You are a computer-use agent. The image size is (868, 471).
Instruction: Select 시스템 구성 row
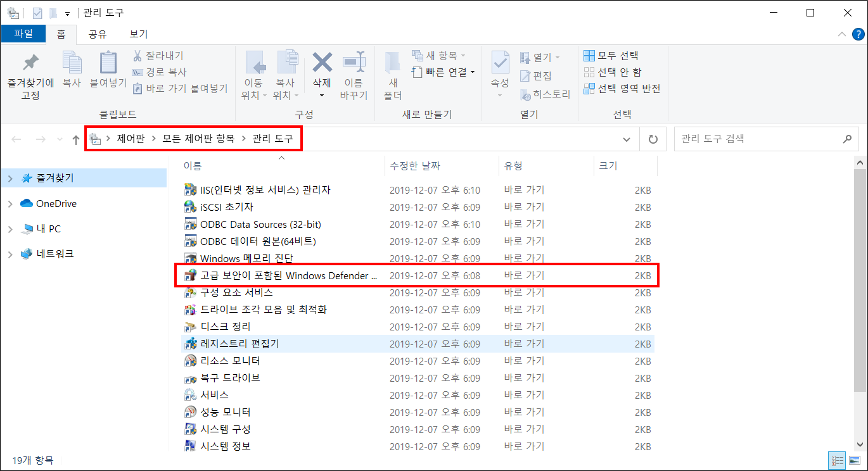(417, 429)
